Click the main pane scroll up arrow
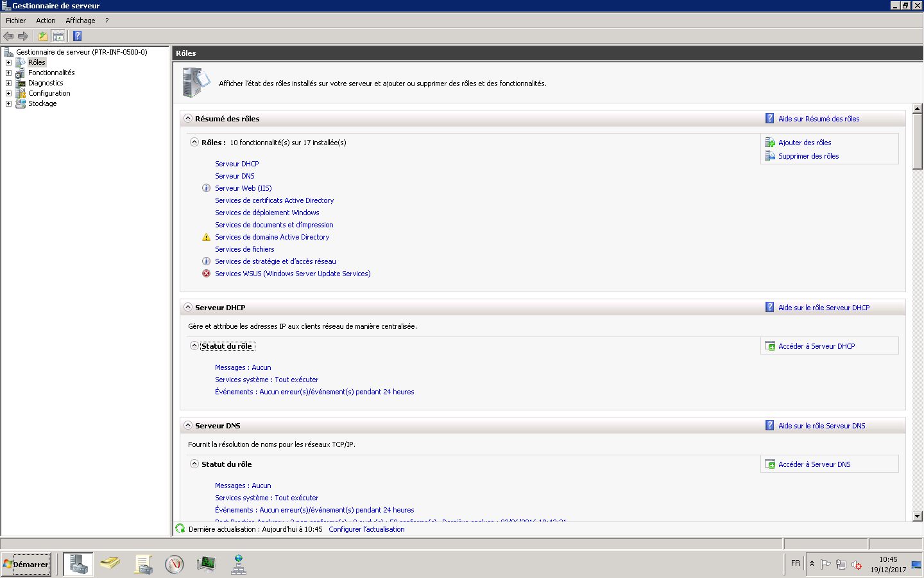The width and height of the screenshot is (924, 578). (917, 109)
